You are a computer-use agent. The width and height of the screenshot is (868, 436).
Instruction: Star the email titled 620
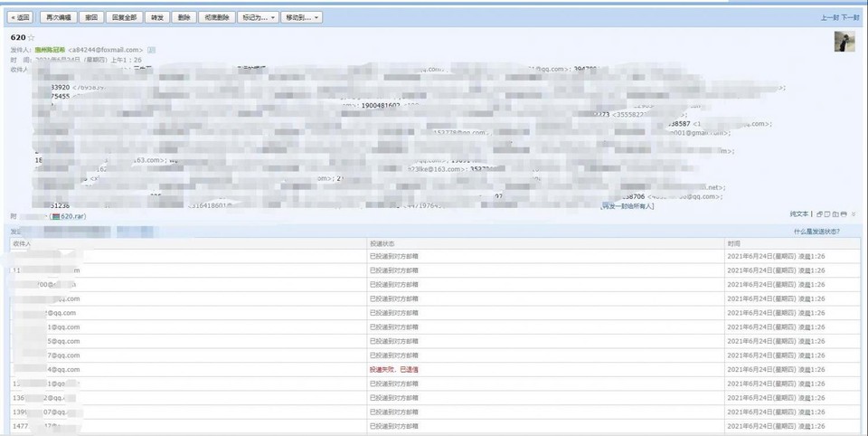point(32,38)
